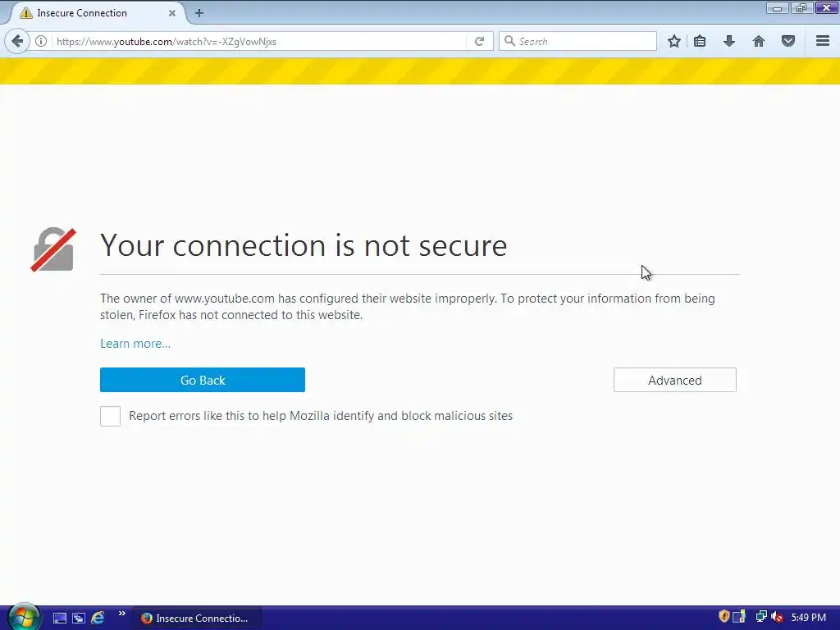Open the downloads arrow icon

click(x=729, y=41)
